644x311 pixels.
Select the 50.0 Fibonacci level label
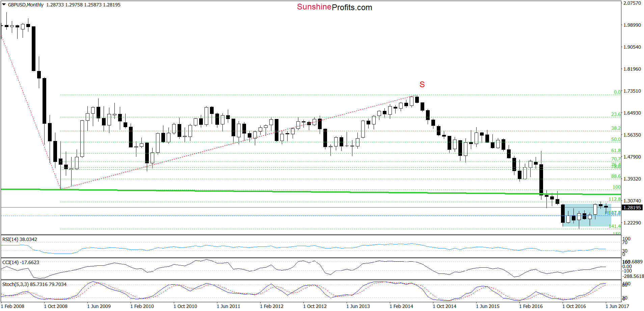(x=616, y=139)
